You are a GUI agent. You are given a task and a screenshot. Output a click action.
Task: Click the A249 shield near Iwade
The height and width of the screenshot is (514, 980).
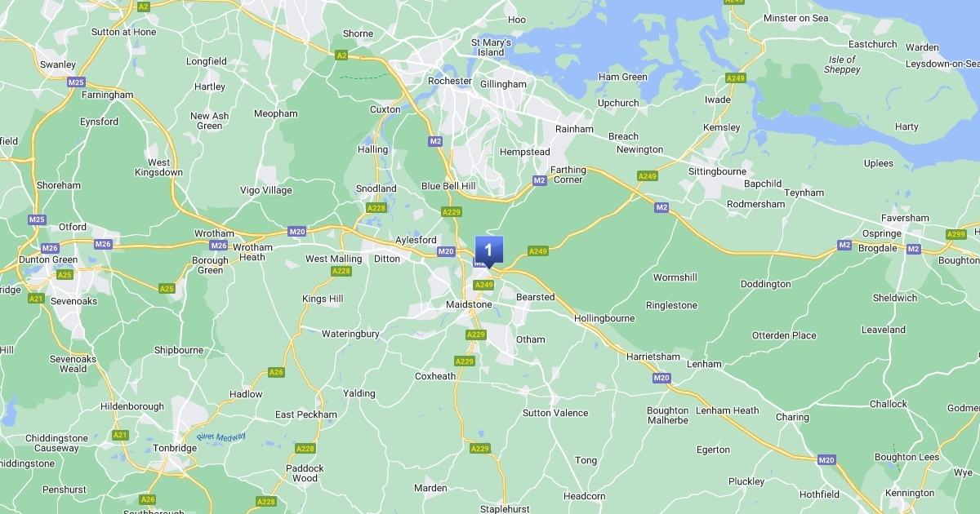click(x=736, y=78)
